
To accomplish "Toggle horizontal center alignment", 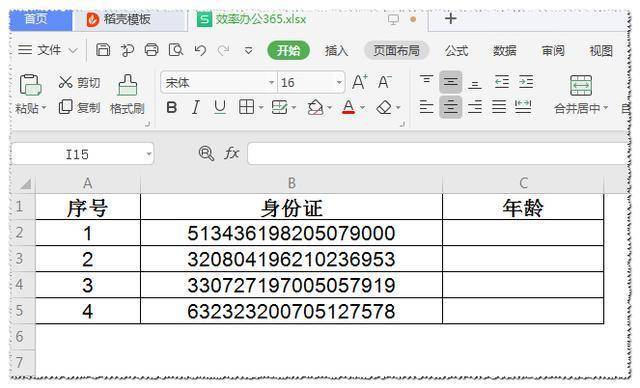I will coord(451,107).
